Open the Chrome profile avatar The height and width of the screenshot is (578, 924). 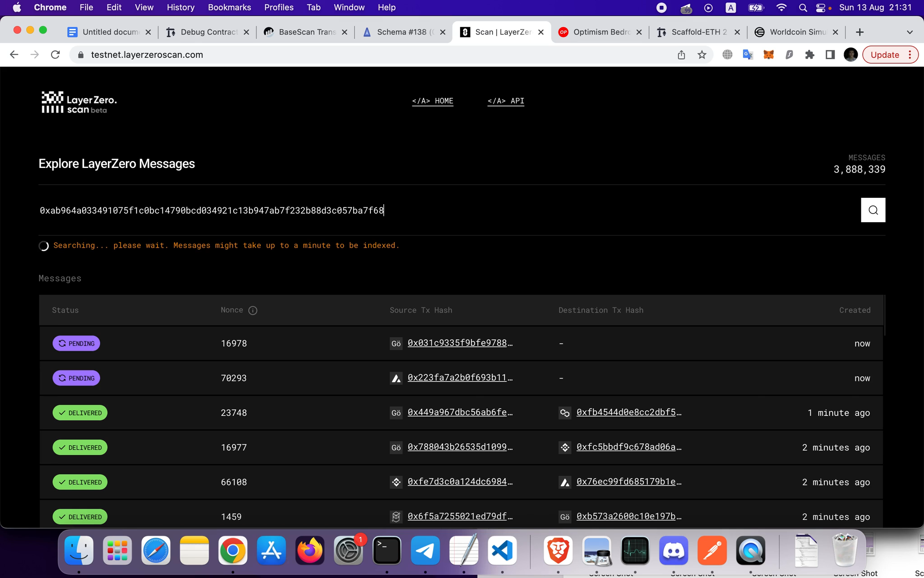click(850, 55)
